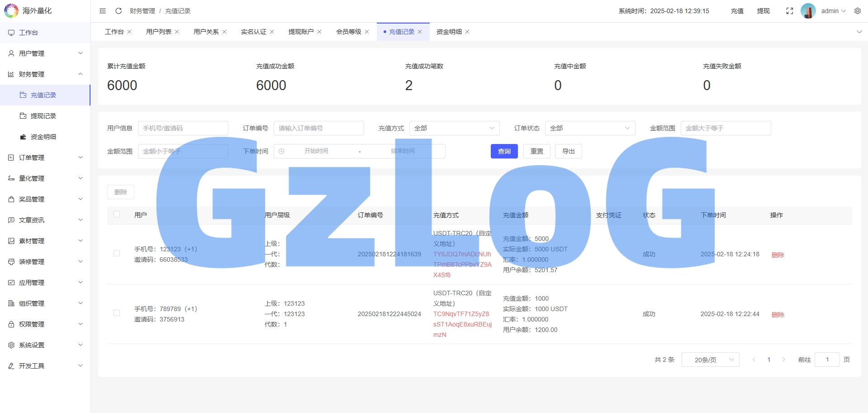Viewport: 868px width, 413px height.
Task: Click the page refresh icon
Action: point(119,11)
